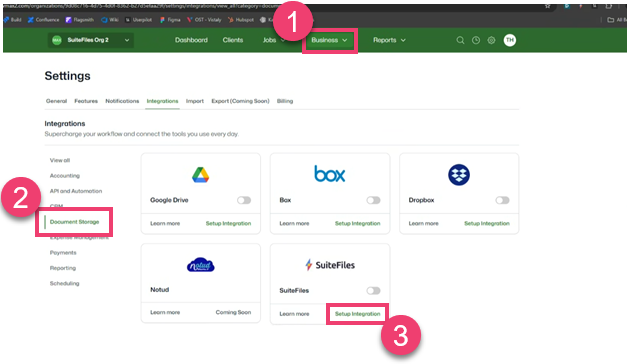Open the Business dropdown menu
This screenshot has width=627, height=364.
click(329, 40)
